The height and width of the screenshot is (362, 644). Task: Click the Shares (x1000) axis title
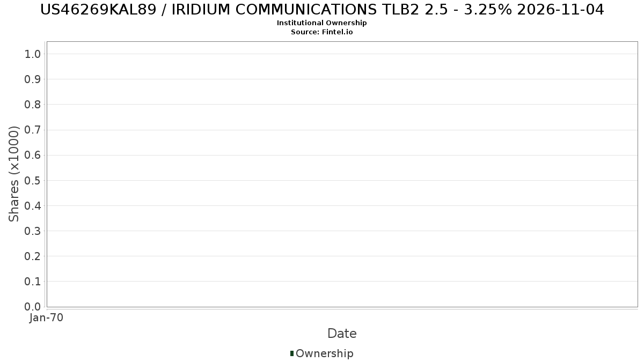click(x=14, y=174)
